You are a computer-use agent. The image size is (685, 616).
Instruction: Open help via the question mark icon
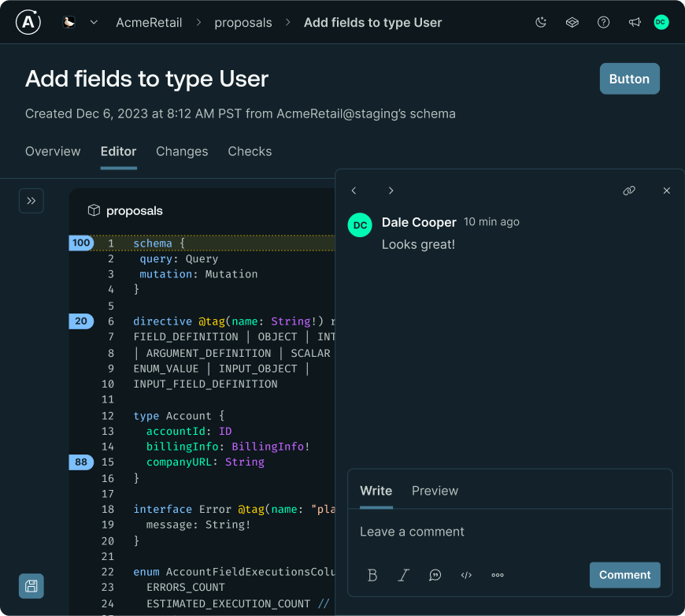pyautogui.click(x=603, y=22)
